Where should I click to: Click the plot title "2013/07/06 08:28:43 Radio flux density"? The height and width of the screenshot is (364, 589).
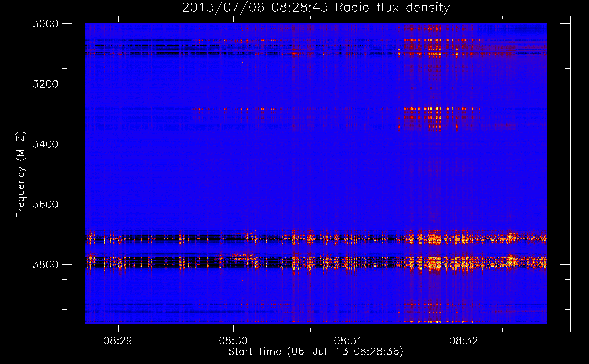click(316, 8)
